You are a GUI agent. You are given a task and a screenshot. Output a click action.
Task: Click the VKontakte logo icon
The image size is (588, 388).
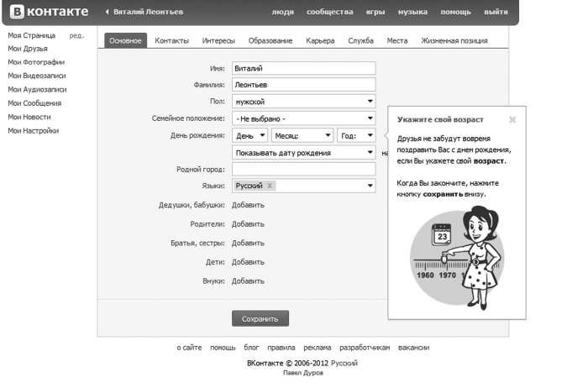point(16,13)
